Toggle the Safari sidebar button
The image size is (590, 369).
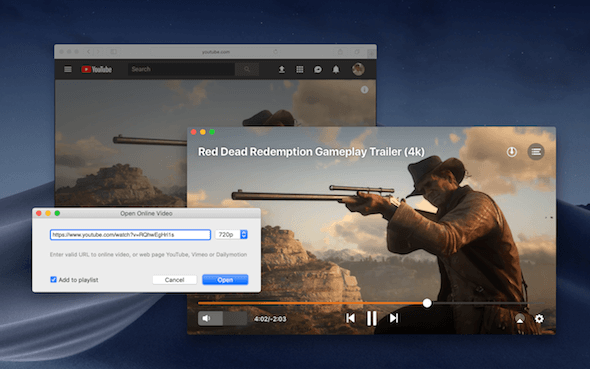click(113, 52)
